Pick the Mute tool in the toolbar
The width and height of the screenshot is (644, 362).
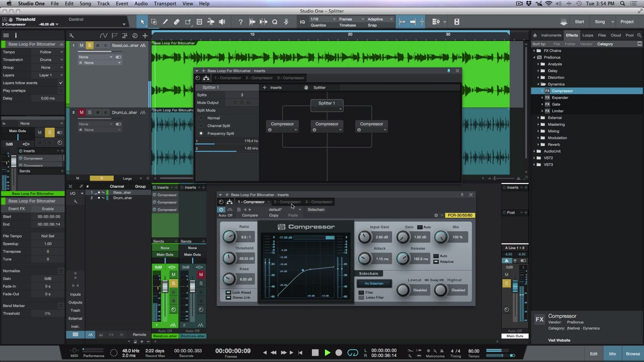tap(199, 22)
